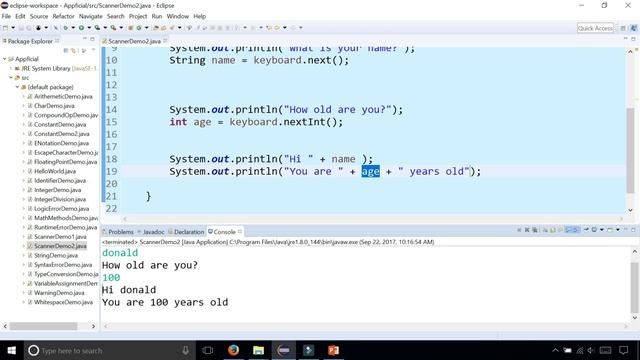
Task: Select the Java perspective icon at top right
Action: [x=633, y=28]
